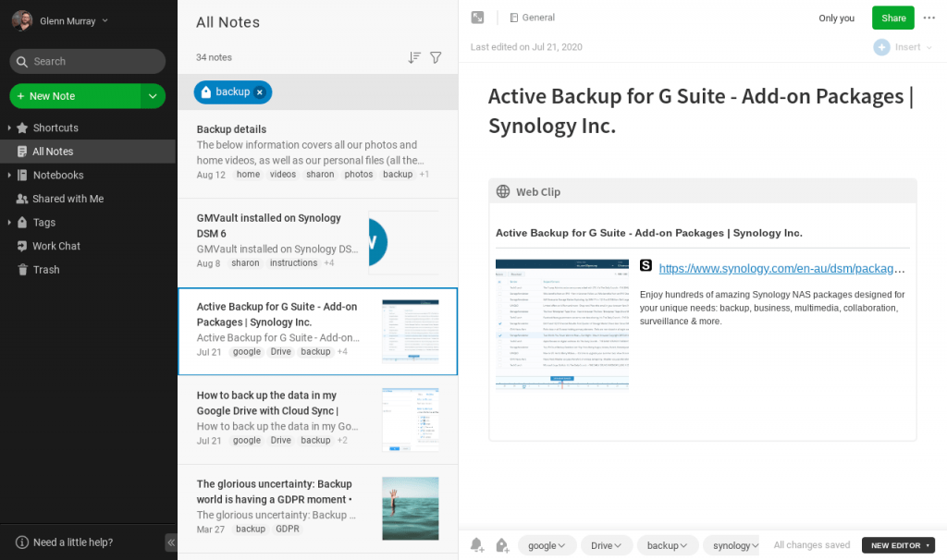The image size is (947, 560).
Task: Expand the Shortcuts section arrow
Action: click(9, 128)
